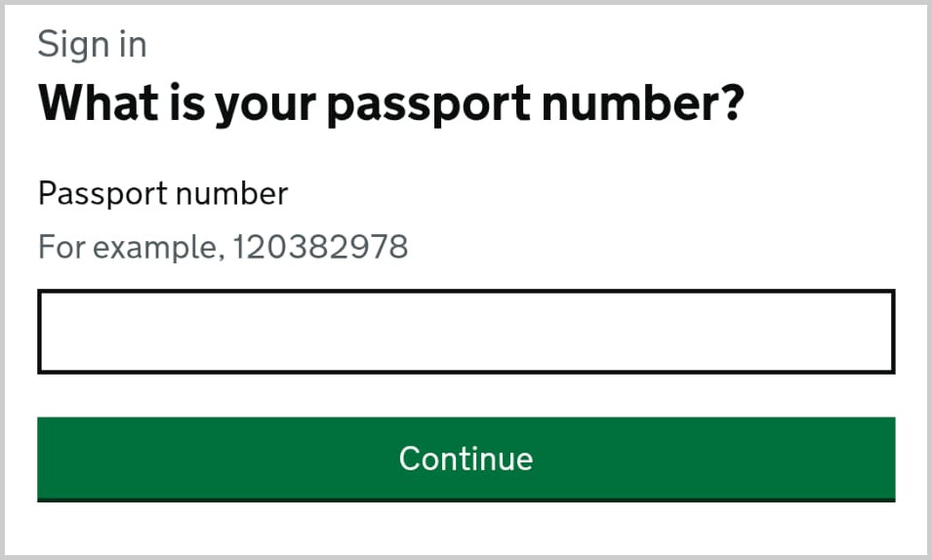
Task: Click the example number 120382978
Action: click(321, 247)
